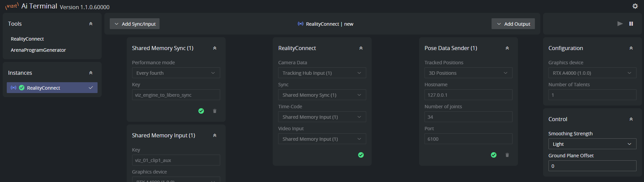Delete the Shared Memory Sync module
This screenshot has height=182, width=644.
pos(214,111)
